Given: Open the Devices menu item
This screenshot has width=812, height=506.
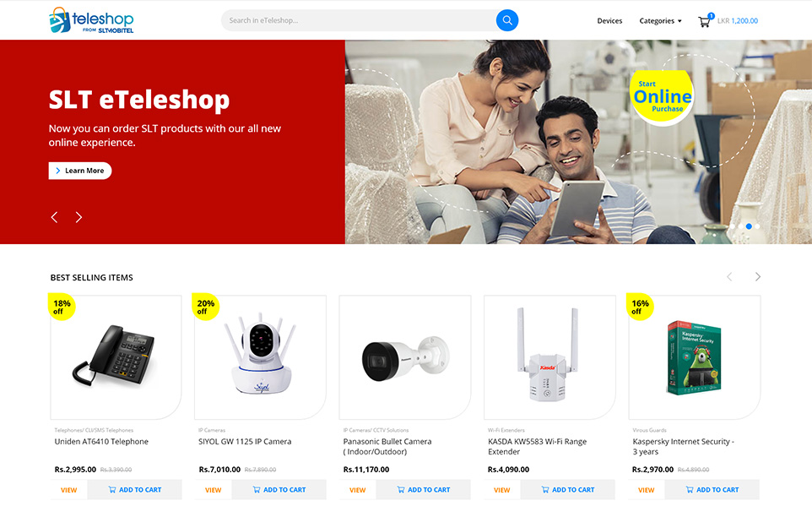Looking at the screenshot, I should 609,21.
